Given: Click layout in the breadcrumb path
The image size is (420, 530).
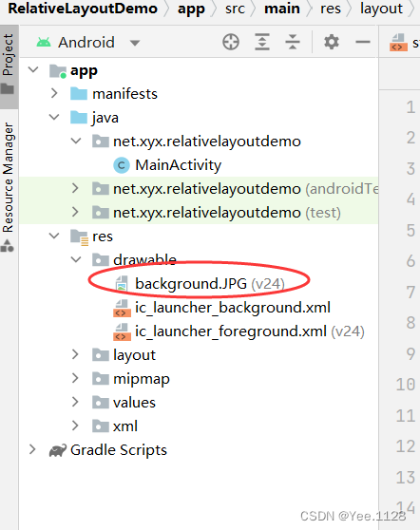Looking at the screenshot, I should [x=381, y=9].
